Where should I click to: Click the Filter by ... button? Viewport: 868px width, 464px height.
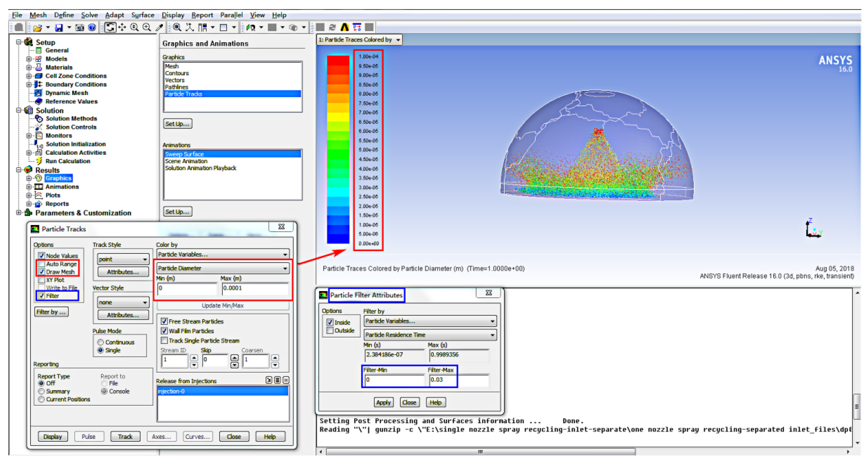[51, 312]
